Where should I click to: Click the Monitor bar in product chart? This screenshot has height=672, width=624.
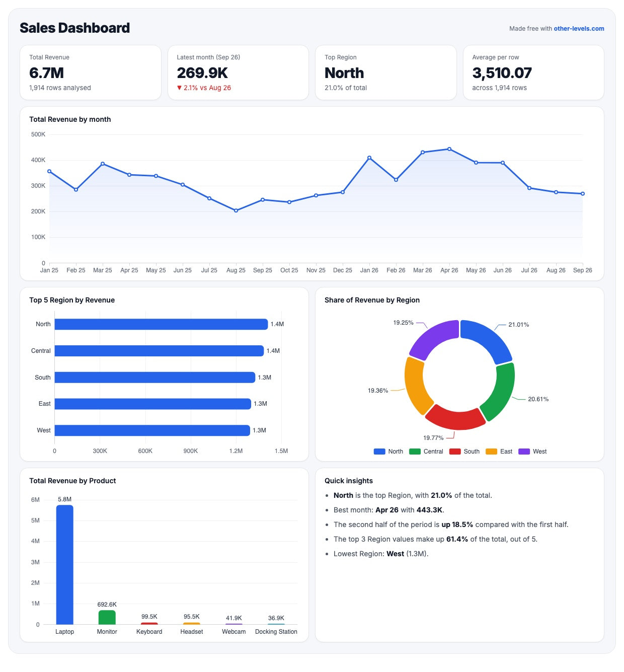pyautogui.click(x=107, y=618)
